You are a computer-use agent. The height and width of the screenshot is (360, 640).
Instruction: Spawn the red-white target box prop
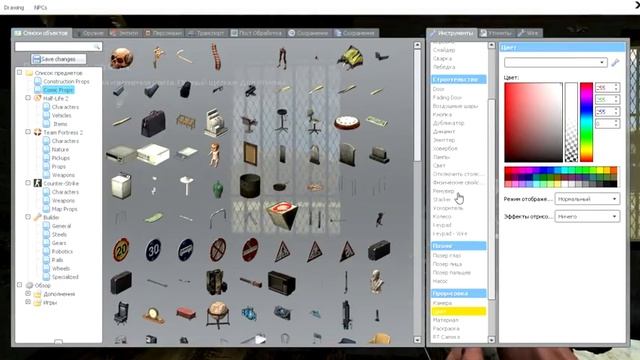(x=282, y=215)
